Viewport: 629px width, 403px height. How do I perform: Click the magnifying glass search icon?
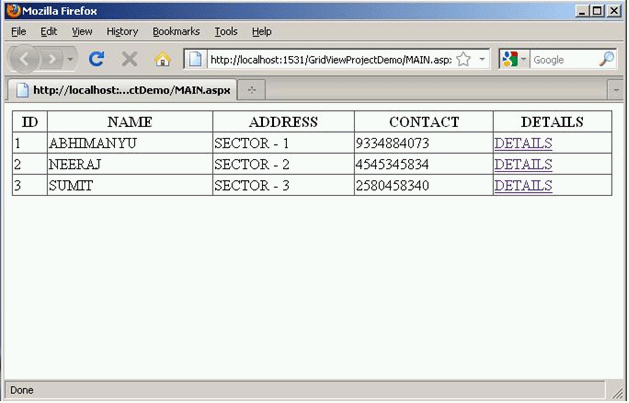coord(607,59)
